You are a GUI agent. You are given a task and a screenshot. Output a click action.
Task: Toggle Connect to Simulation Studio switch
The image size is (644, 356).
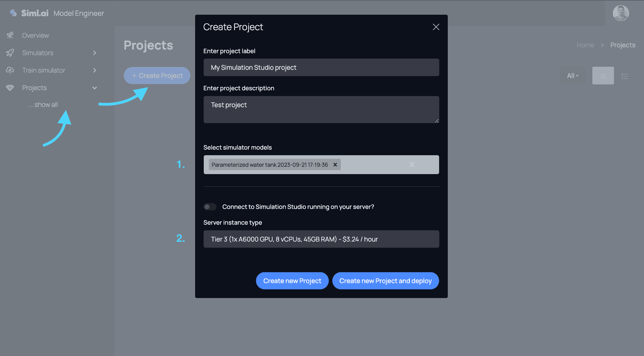[210, 207]
